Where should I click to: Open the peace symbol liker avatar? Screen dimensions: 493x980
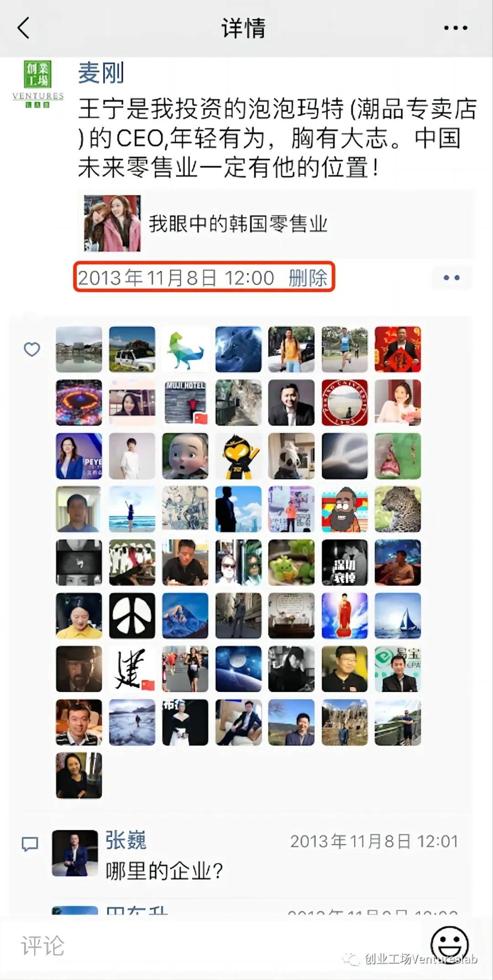coord(132,615)
